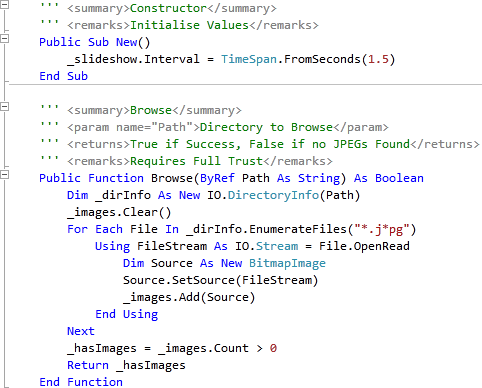Screen dimensions: 482x388
Task: Click 'End Using' keyword line
Action: click(126, 314)
